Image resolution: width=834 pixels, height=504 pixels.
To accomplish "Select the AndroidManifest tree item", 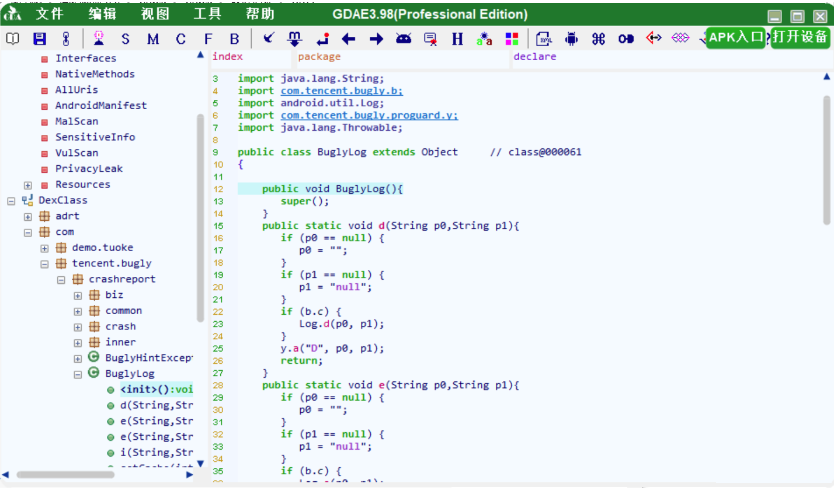I will pyautogui.click(x=101, y=106).
